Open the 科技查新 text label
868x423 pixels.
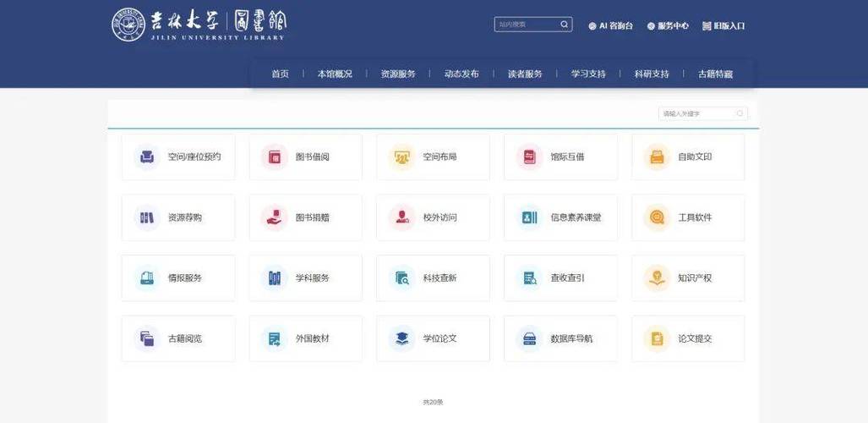[x=440, y=278]
